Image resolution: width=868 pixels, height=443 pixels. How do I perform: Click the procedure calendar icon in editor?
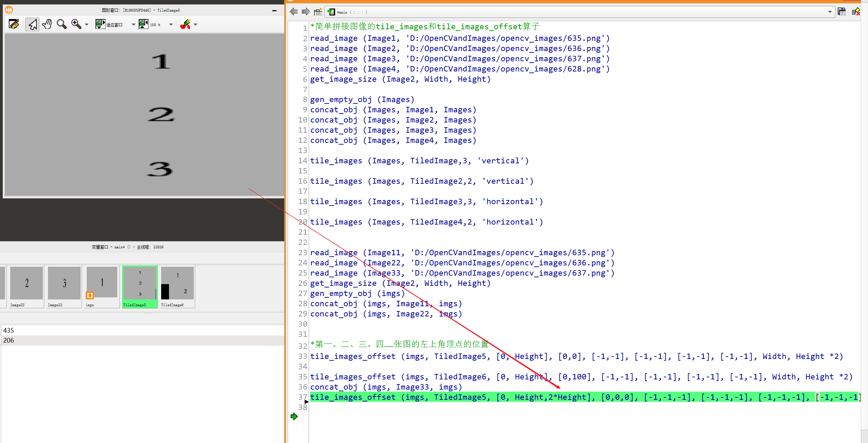(841, 12)
